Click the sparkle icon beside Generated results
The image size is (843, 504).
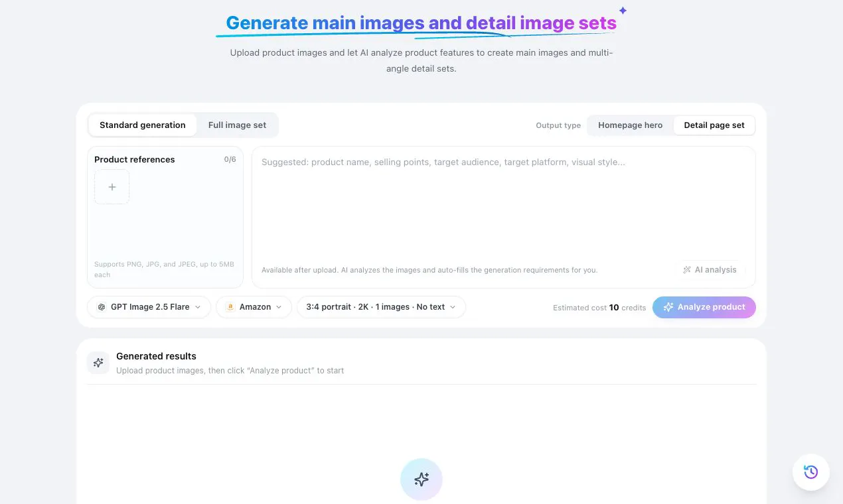(x=98, y=363)
